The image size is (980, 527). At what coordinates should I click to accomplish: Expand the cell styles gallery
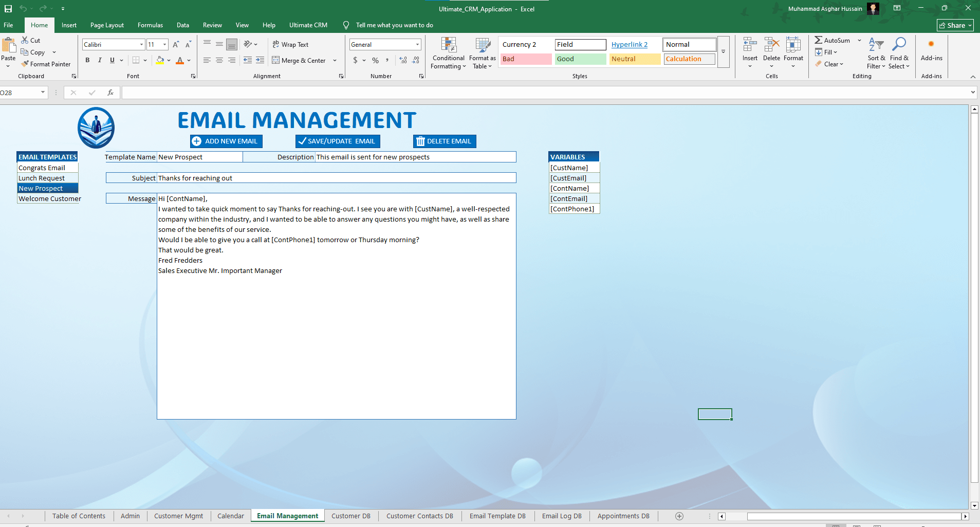[723, 52]
